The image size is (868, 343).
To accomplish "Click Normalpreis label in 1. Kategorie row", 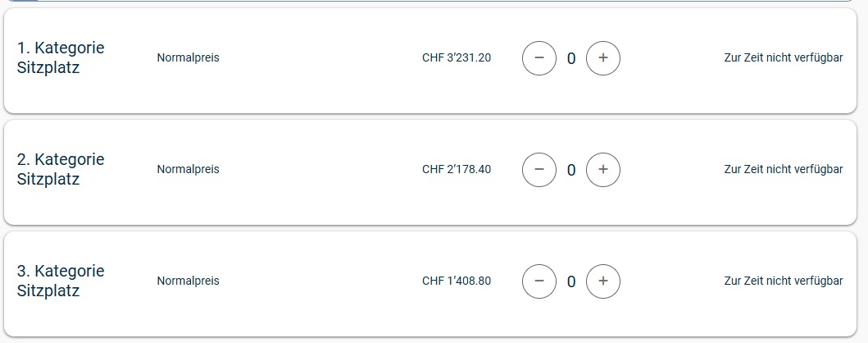I will coord(188,58).
